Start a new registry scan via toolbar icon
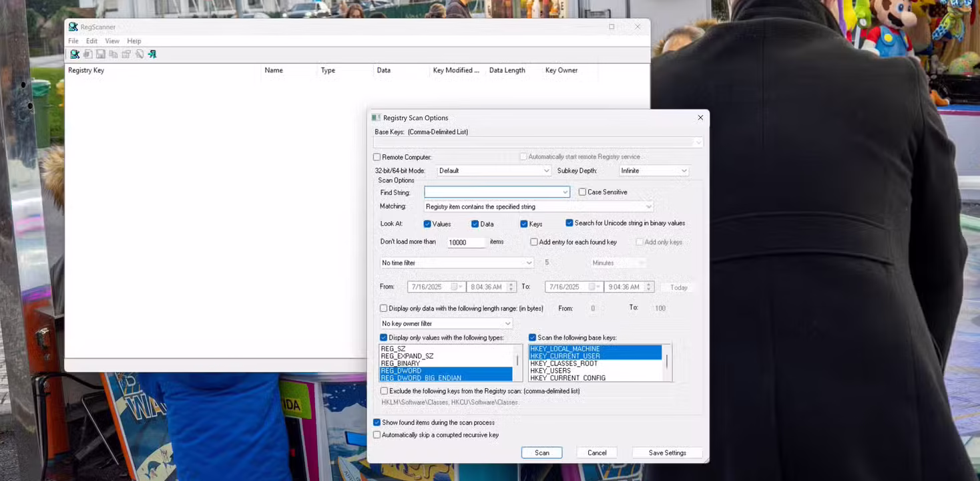Viewport: 980px width, 481px height. click(75, 54)
